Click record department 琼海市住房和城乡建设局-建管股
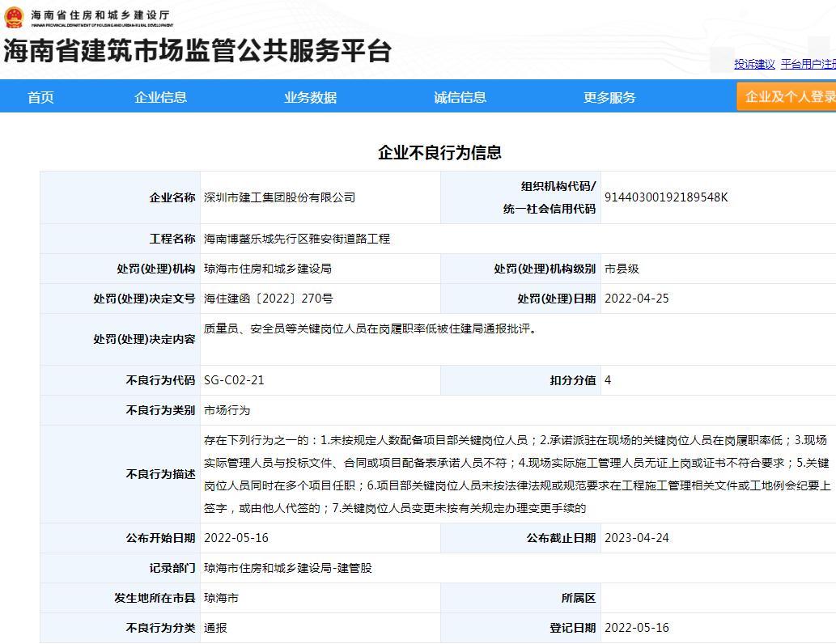This screenshot has height=644, width=836. click(x=288, y=568)
